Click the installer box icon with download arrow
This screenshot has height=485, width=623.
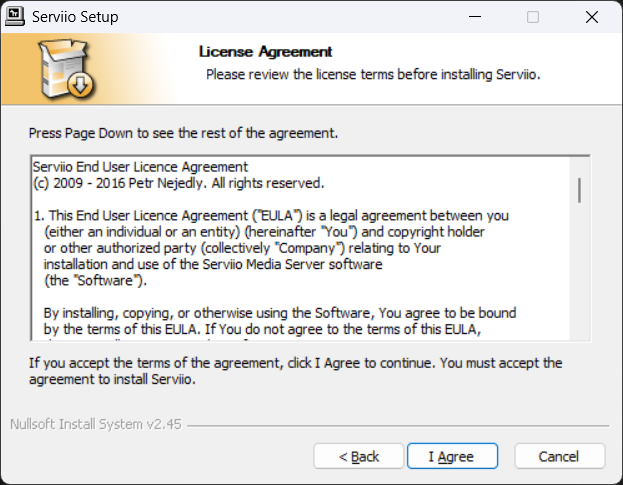click(x=66, y=68)
